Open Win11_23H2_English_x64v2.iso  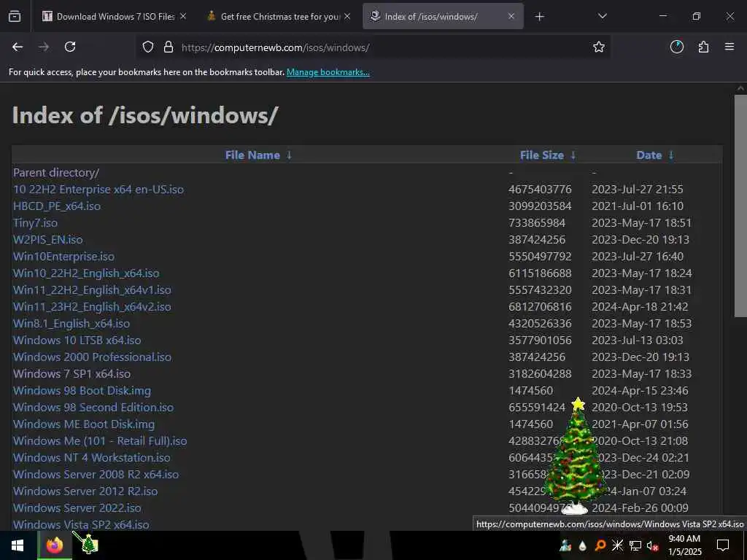pos(92,307)
